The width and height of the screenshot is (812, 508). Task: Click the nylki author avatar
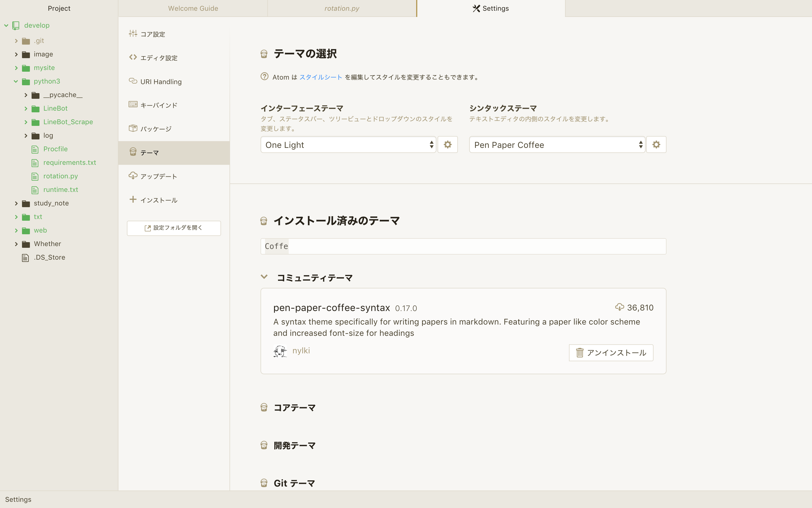click(280, 351)
